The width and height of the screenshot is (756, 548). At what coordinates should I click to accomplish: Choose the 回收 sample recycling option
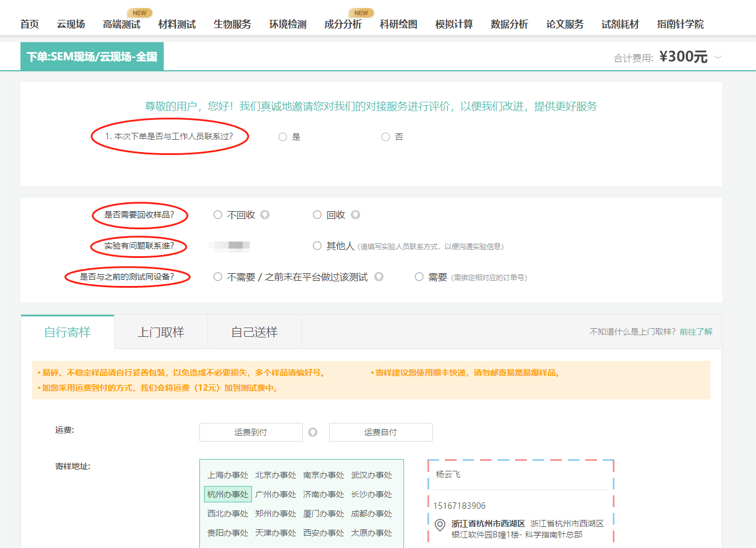point(317,215)
